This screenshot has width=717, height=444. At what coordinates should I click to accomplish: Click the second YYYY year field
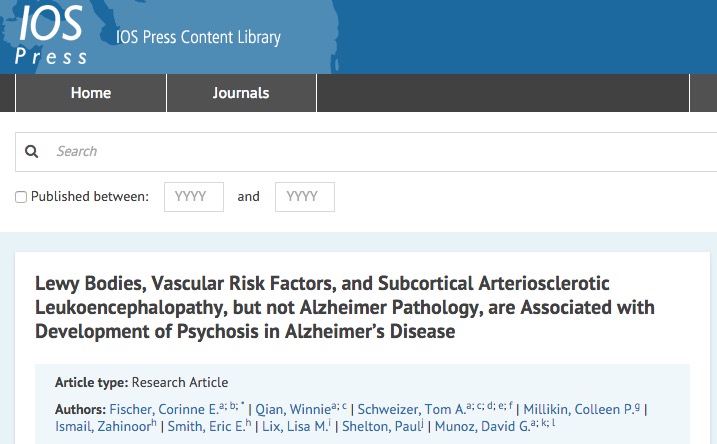pos(305,197)
